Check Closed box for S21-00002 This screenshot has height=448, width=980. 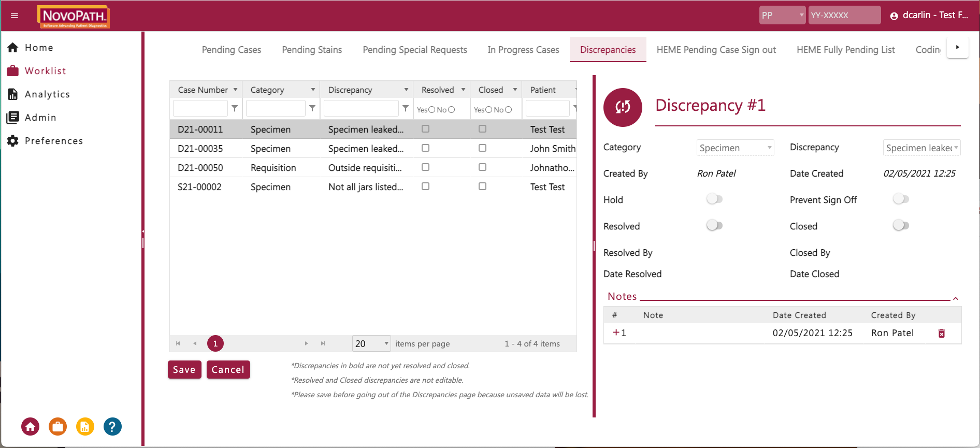(483, 186)
